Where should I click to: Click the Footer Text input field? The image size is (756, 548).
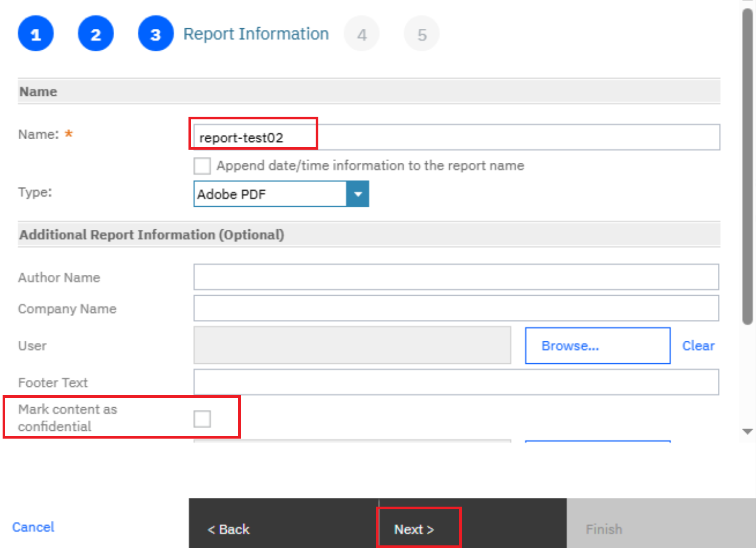[x=455, y=382]
